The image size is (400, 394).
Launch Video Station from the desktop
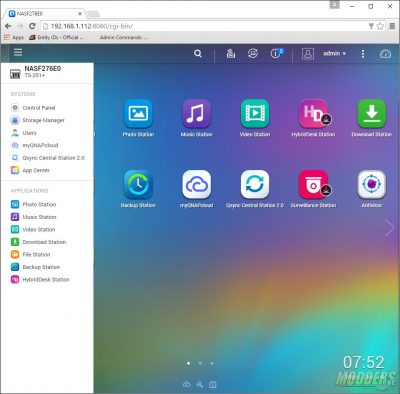tap(255, 114)
